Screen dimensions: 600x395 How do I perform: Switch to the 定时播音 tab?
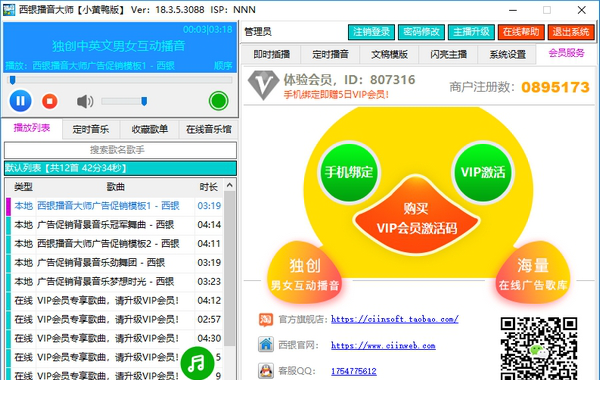330,54
